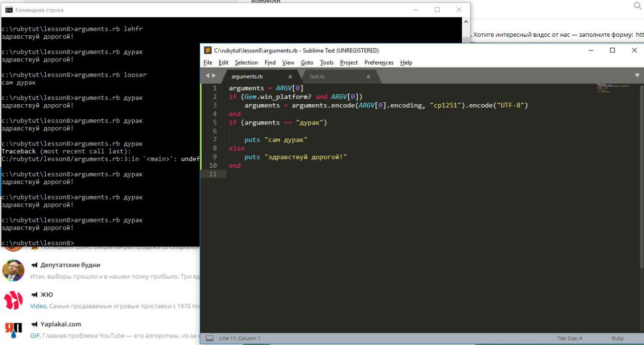Minimize the Command Prompt window

415,10
